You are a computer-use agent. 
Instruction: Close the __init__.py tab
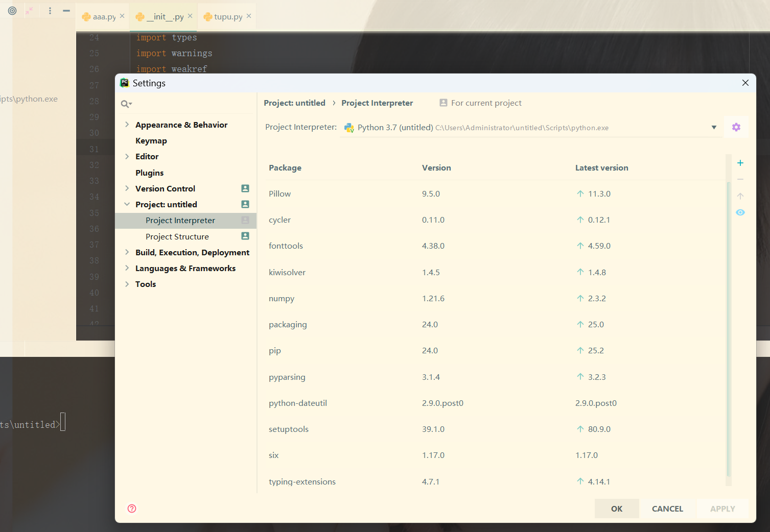(190, 16)
